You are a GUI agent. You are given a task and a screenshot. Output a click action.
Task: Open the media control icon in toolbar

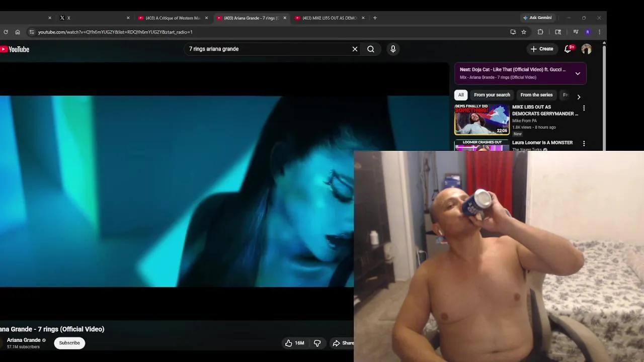tap(576, 32)
